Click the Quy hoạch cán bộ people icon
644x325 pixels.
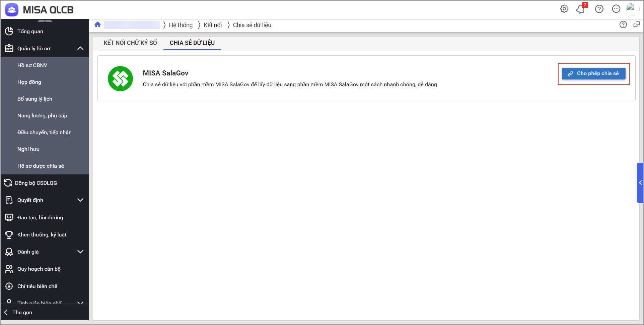[9, 269]
